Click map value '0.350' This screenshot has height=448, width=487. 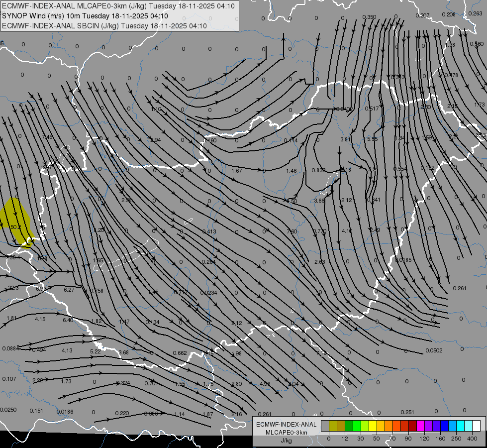[x=369, y=17]
